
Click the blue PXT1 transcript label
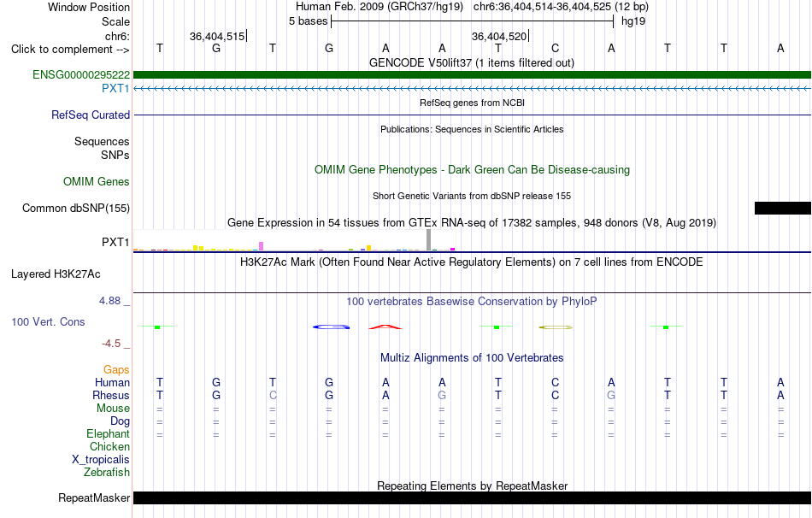[115, 88]
